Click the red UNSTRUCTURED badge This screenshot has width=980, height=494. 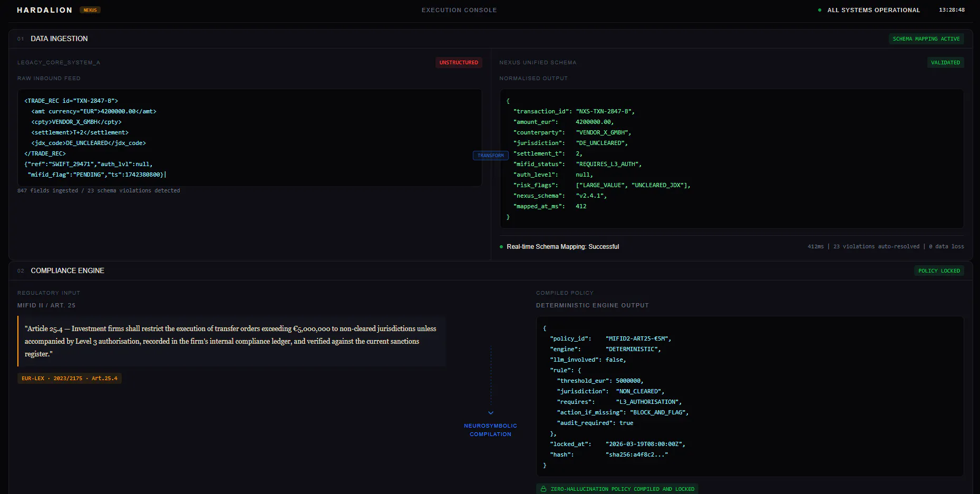(x=459, y=62)
